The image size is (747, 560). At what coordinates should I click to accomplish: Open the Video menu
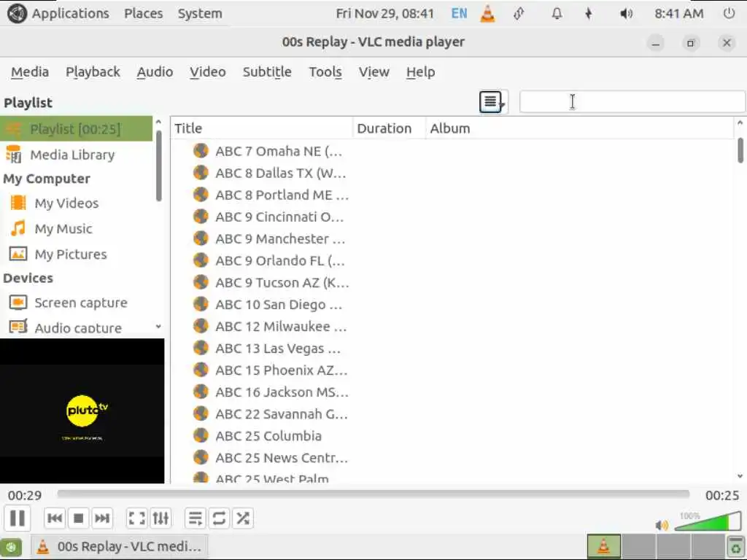208,72
